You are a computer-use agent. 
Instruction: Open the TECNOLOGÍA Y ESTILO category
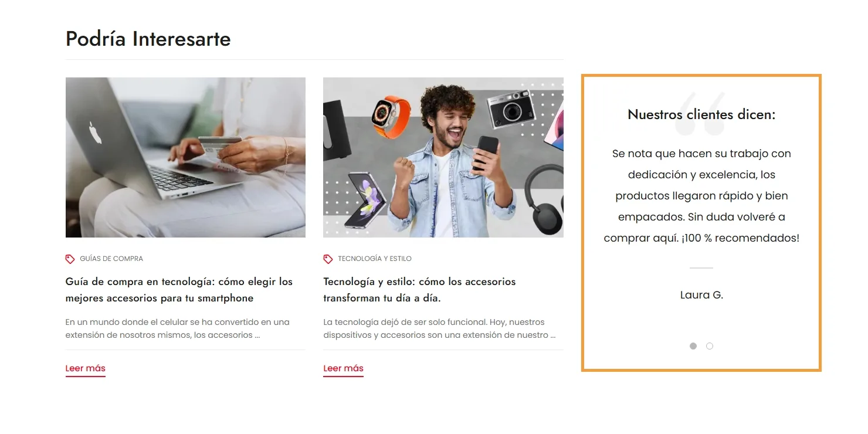click(x=375, y=259)
